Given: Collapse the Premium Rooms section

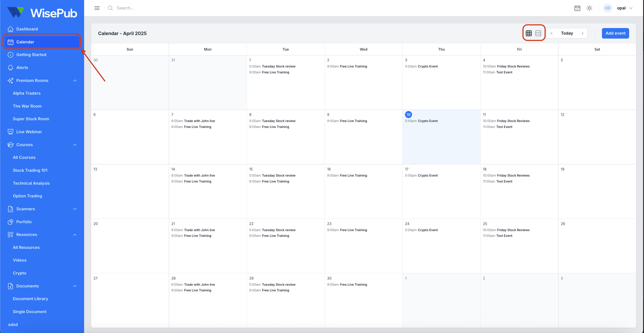Looking at the screenshot, I should pos(75,80).
